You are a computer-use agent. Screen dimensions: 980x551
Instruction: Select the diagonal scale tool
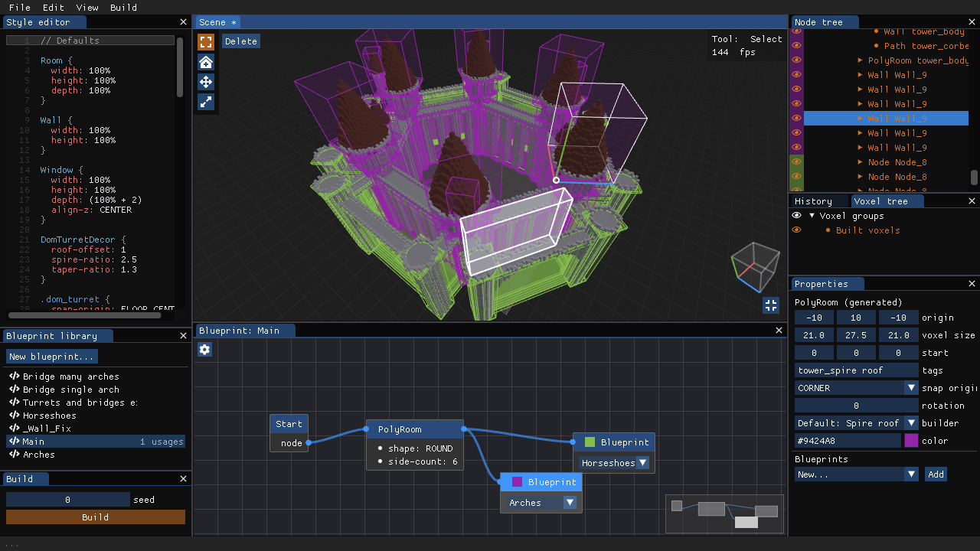click(205, 102)
